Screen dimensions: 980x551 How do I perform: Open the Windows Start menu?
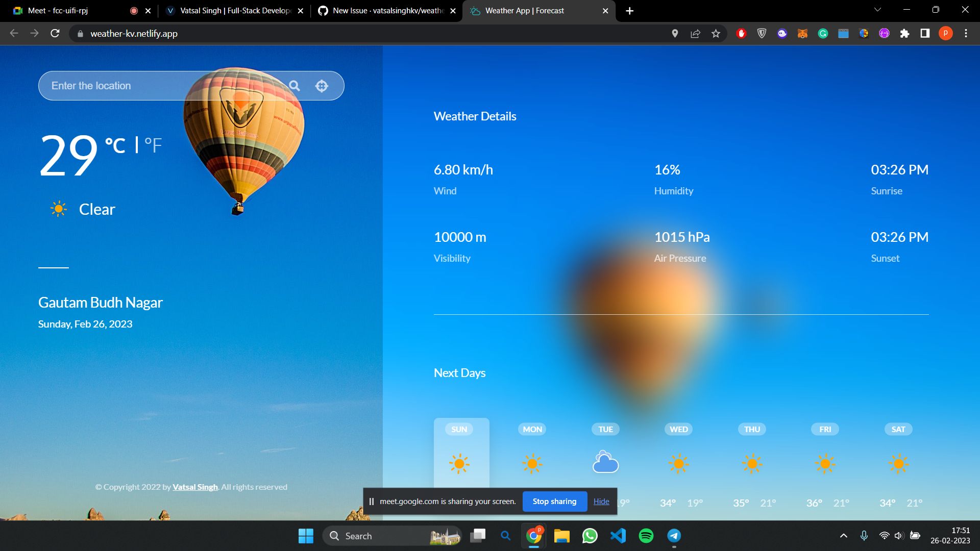tap(306, 536)
